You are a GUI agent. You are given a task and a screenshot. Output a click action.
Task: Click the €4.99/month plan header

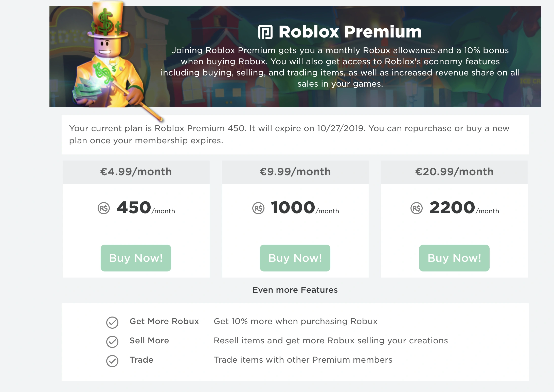pos(136,172)
